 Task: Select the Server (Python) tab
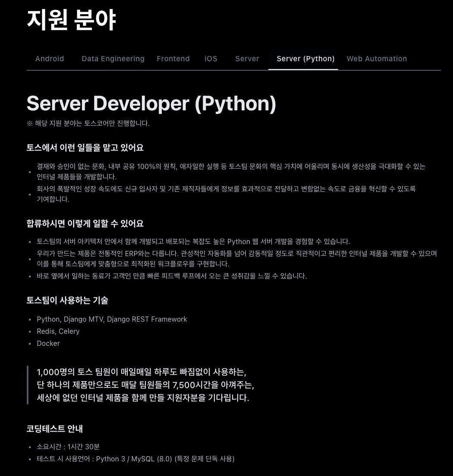pos(305,59)
